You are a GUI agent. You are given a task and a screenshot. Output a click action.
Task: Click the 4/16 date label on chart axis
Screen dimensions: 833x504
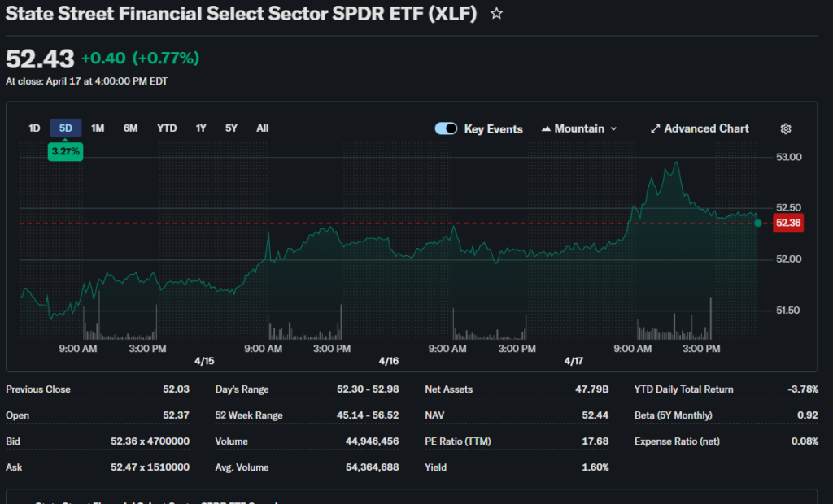(389, 360)
